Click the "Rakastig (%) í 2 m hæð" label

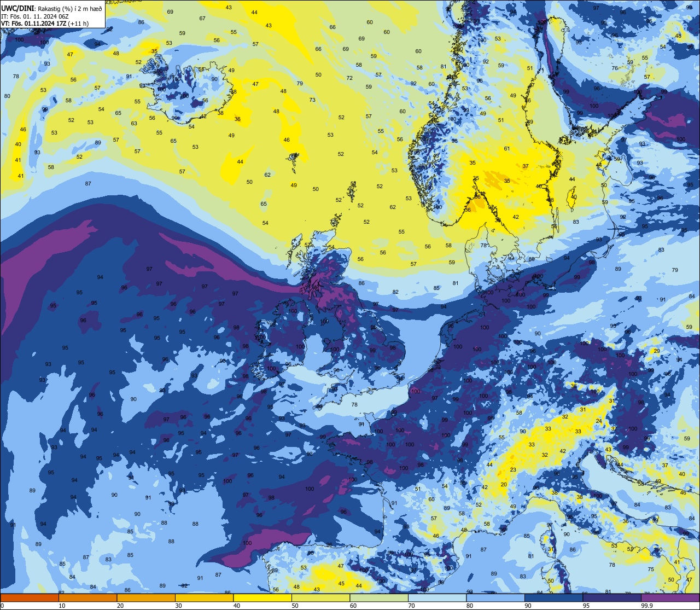69,9
